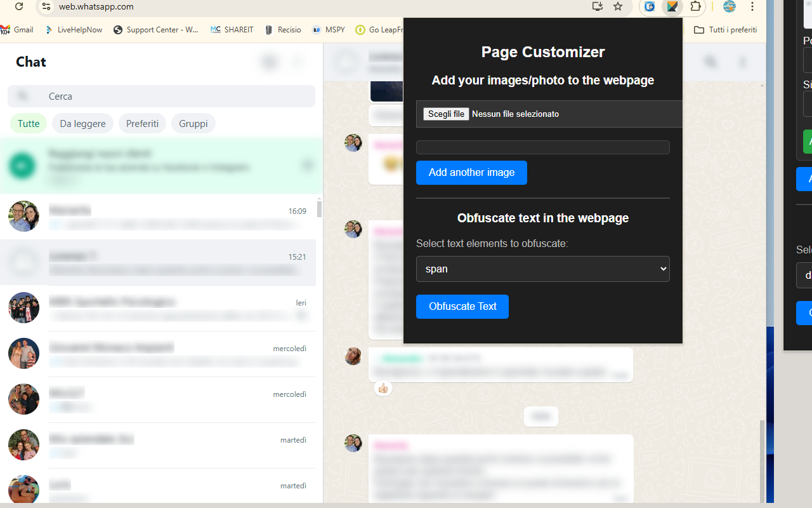Click the "Add another image" button
Image resolution: width=812 pixels, height=508 pixels.
coord(471,173)
